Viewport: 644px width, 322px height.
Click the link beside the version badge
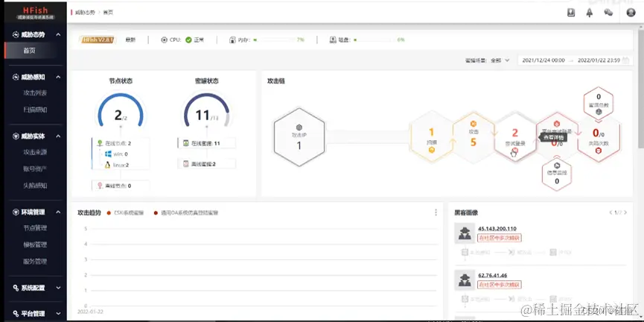[130, 40]
